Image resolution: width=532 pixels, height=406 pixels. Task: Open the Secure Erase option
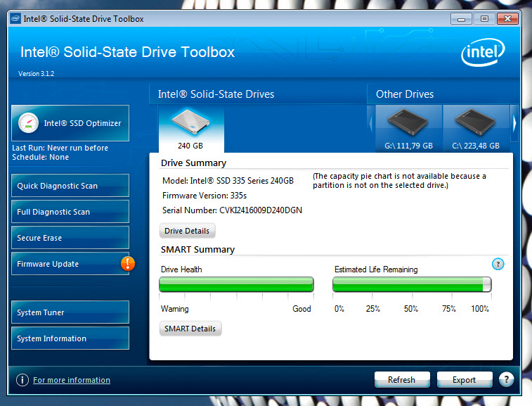pyautogui.click(x=70, y=238)
